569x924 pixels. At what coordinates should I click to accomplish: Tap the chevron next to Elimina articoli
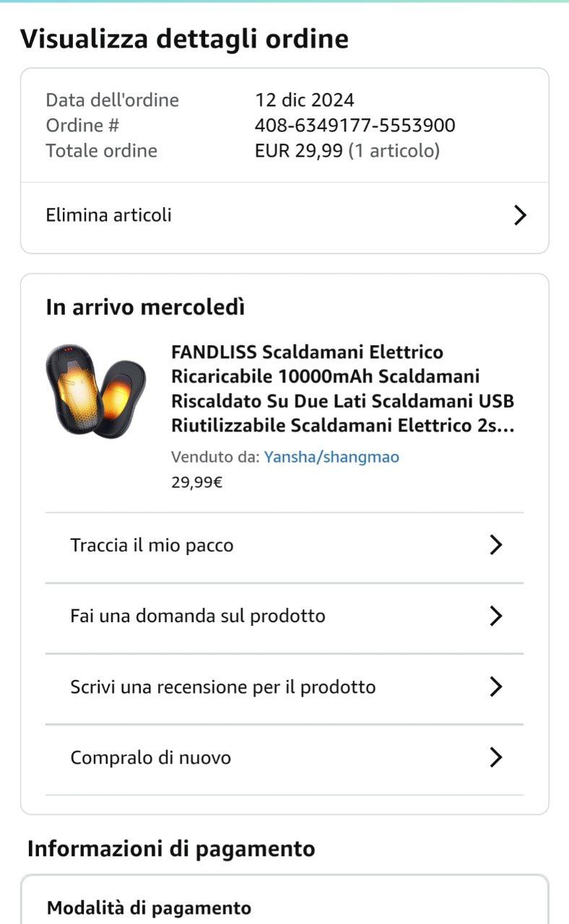(520, 215)
